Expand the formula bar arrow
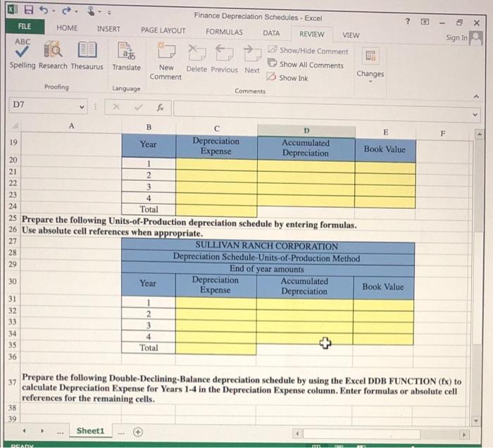This screenshot has height=448, width=493. pos(475,114)
